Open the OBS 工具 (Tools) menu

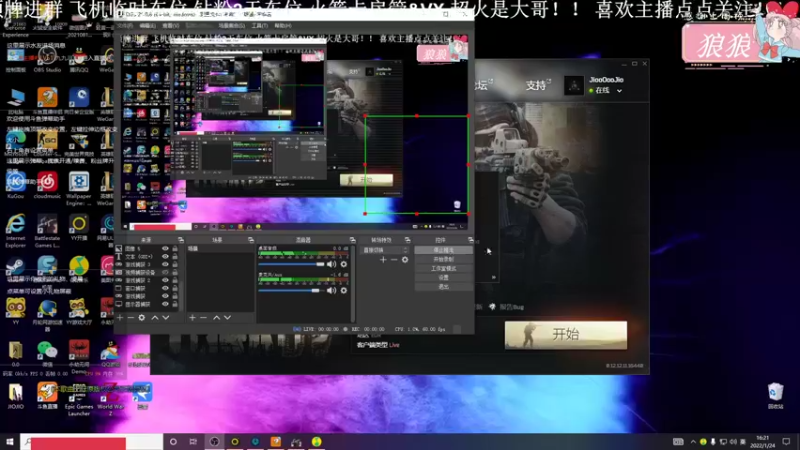pos(259,26)
